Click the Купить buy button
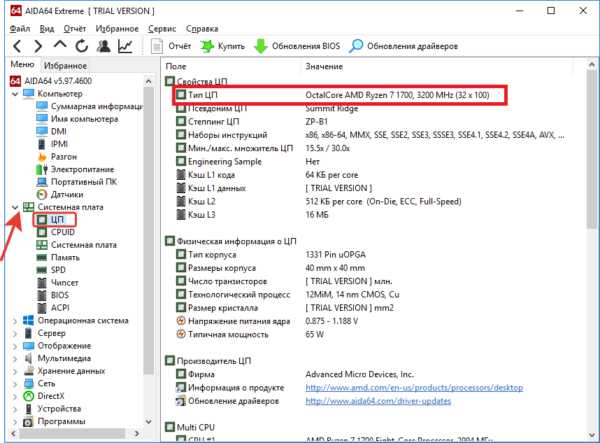 (222, 46)
